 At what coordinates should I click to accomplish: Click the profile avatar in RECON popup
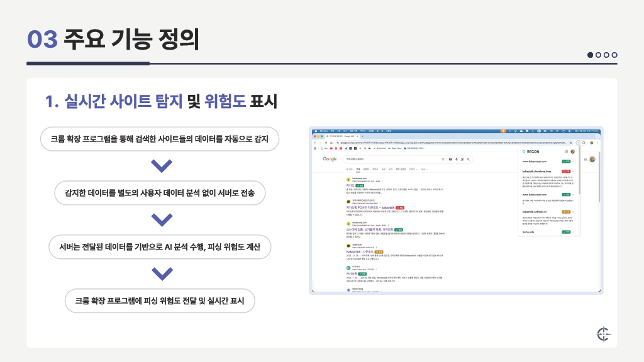pos(572,151)
